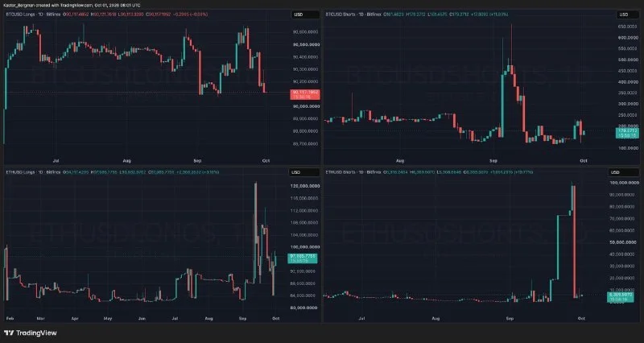Click the ETHUSD Longs chart title
Image resolution: width=644 pixels, height=343 pixels.
click(x=33, y=172)
